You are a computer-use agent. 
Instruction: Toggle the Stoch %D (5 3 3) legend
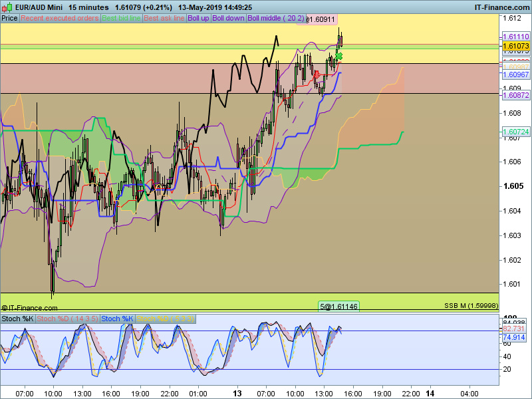pos(165,319)
